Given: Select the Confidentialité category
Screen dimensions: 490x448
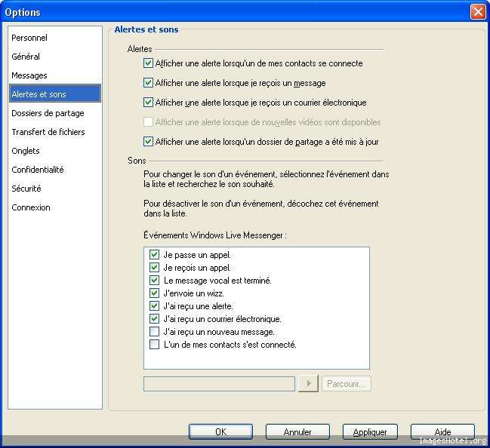Looking at the screenshot, I should pyautogui.click(x=38, y=170).
